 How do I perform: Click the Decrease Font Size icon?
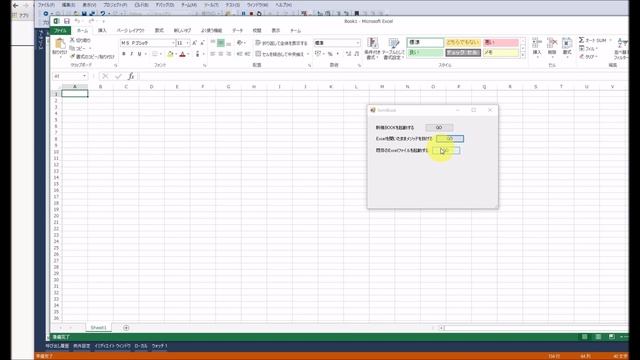tap(202, 43)
